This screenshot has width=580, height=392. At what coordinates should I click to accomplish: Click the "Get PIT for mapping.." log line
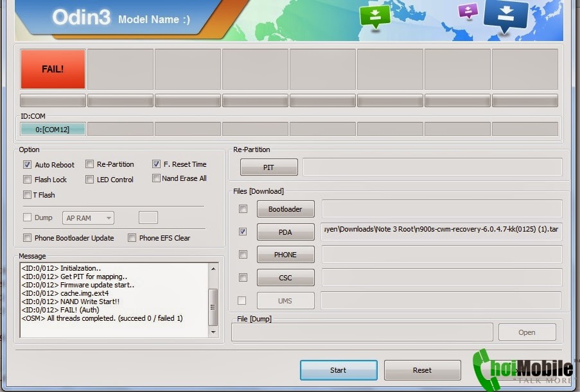tap(75, 277)
